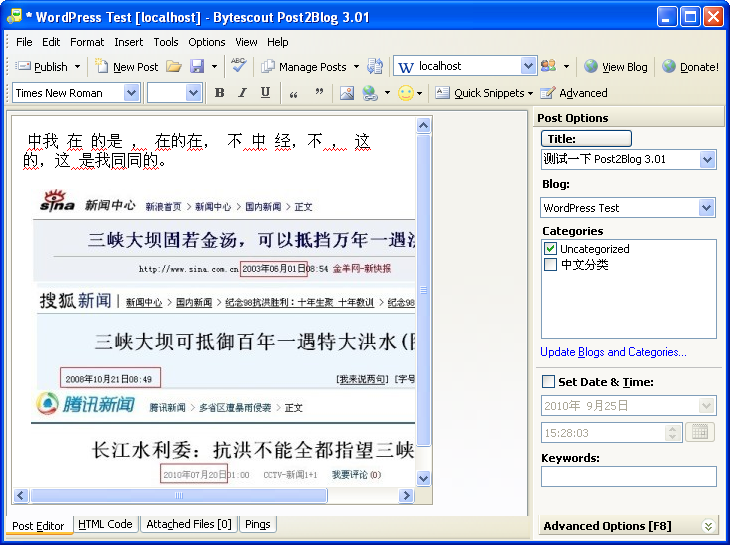Open the Times New Roman font dropdown
The width and height of the screenshot is (730, 545).
pyautogui.click(x=131, y=93)
